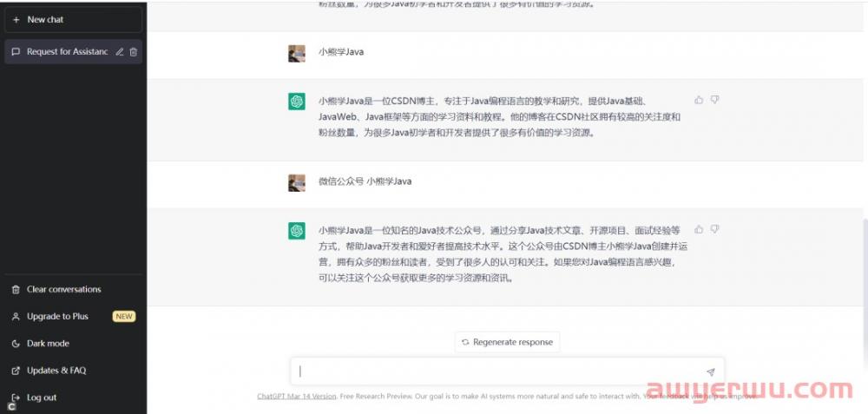The width and height of the screenshot is (868, 414).
Task: Click the send message paper-plane icon
Action: coord(711,372)
